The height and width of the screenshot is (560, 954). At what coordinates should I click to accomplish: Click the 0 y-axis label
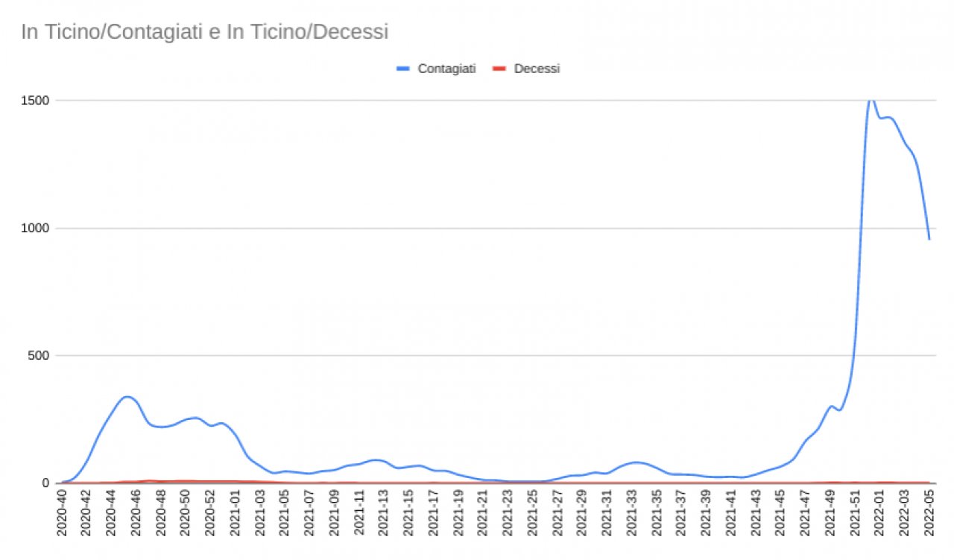click(45, 483)
